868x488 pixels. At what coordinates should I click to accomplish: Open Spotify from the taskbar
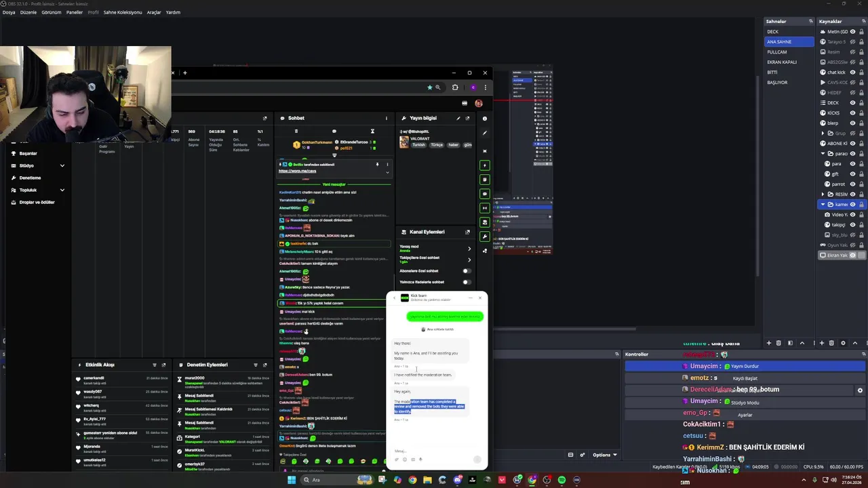click(x=561, y=480)
